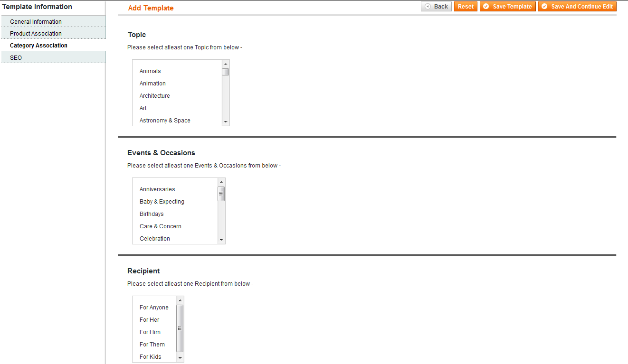Click Recipient list scroll down arrow

pos(180,358)
